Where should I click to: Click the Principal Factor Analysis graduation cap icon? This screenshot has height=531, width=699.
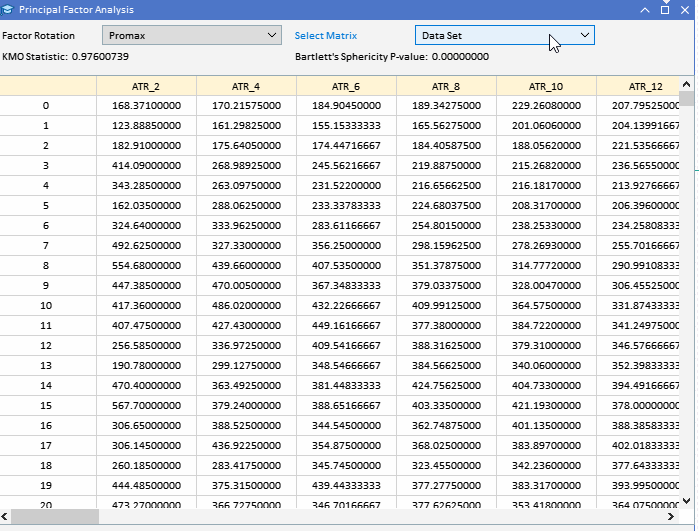pyautogui.click(x=7, y=9)
